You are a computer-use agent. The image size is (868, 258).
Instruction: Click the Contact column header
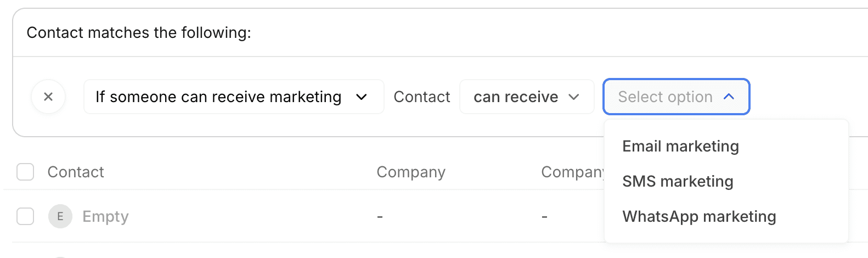point(76,172)
